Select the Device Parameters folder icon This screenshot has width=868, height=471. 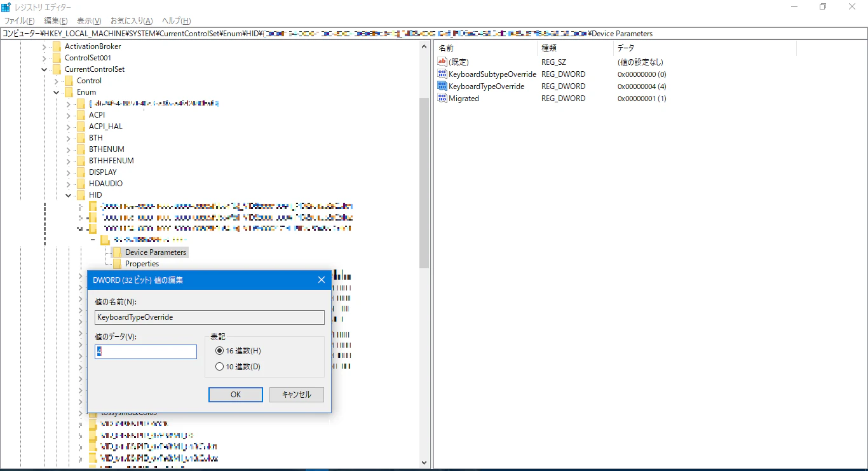[x=117, y=252]
